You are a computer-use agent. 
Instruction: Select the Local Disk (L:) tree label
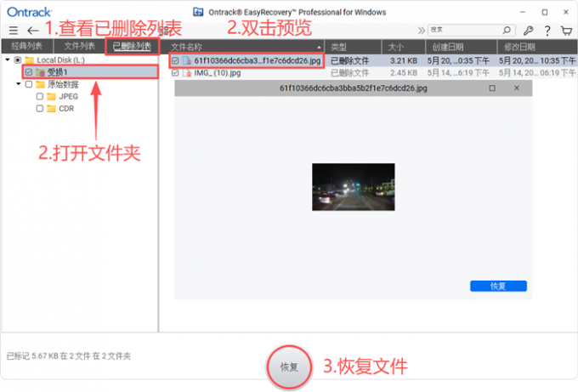click(61, 60)
